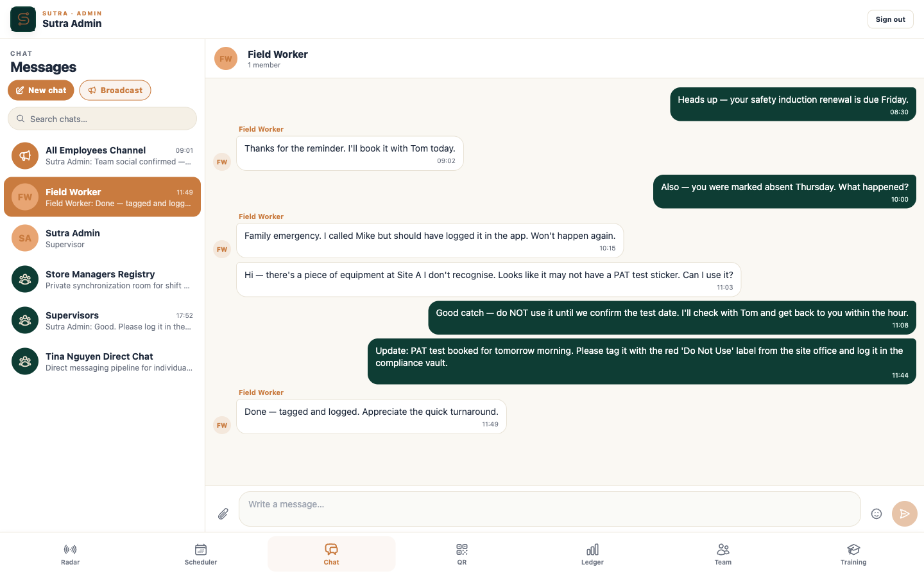Click the FW avatar beside the 09:02 message
Image resolution: width=924 pixels, height=578 pixels.
click(x=222, y=162)
